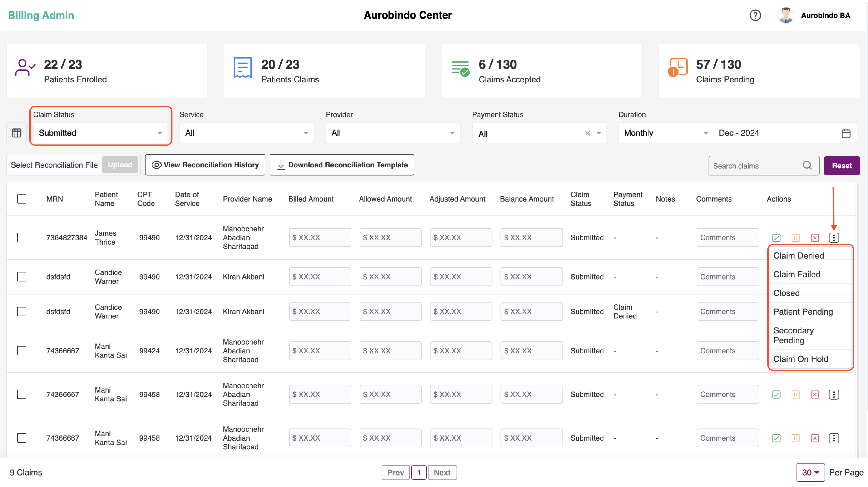Click the red reject icon in the last row
Image resolution: width=868 pixels, height=487 pixels.
tap(814, 438)
